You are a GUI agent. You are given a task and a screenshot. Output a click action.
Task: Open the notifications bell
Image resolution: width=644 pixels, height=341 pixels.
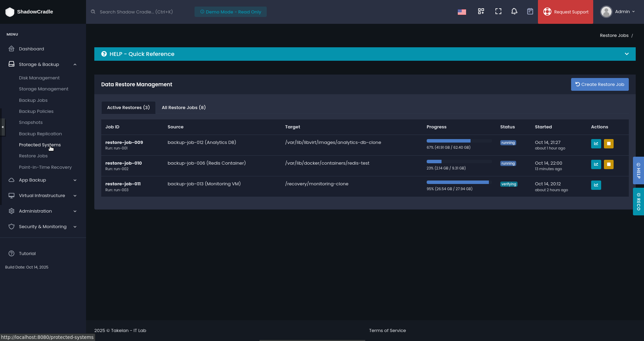[514, 11]
